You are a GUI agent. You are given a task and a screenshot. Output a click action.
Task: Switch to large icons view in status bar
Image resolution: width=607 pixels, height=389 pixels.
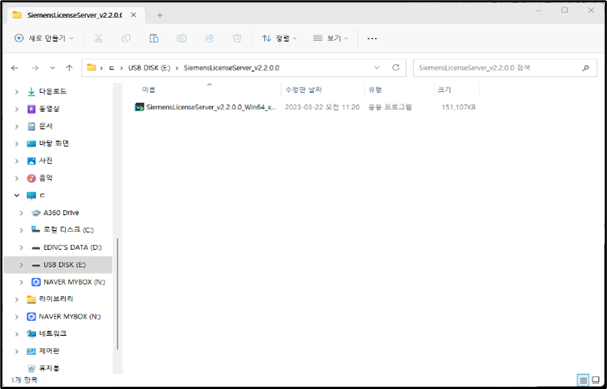[595, 380]
